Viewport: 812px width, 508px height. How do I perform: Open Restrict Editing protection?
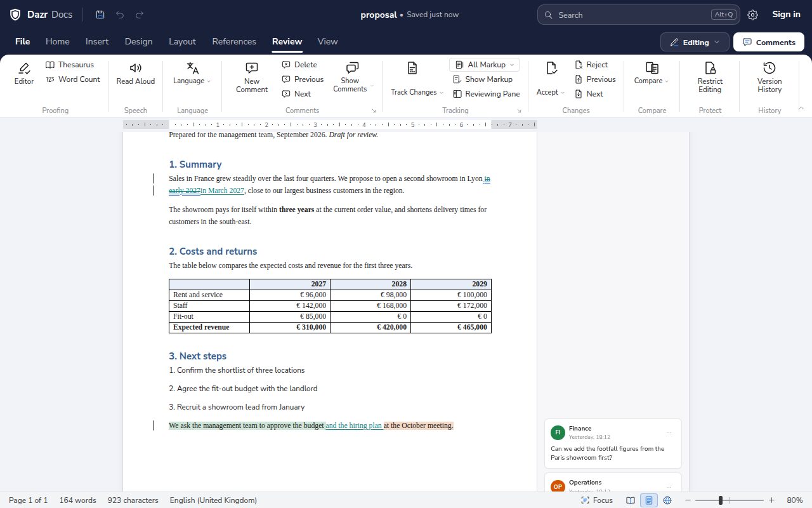(x=710, y=77)
